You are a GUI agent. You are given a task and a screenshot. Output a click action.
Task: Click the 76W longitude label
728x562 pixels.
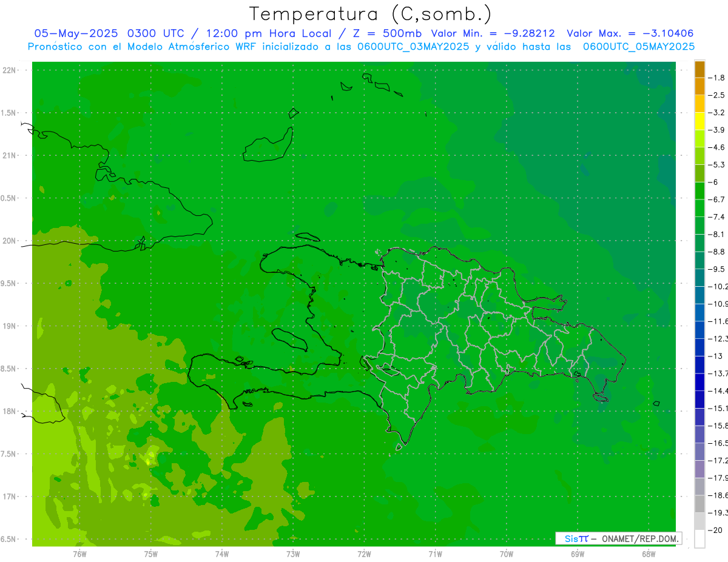(79, 554)
